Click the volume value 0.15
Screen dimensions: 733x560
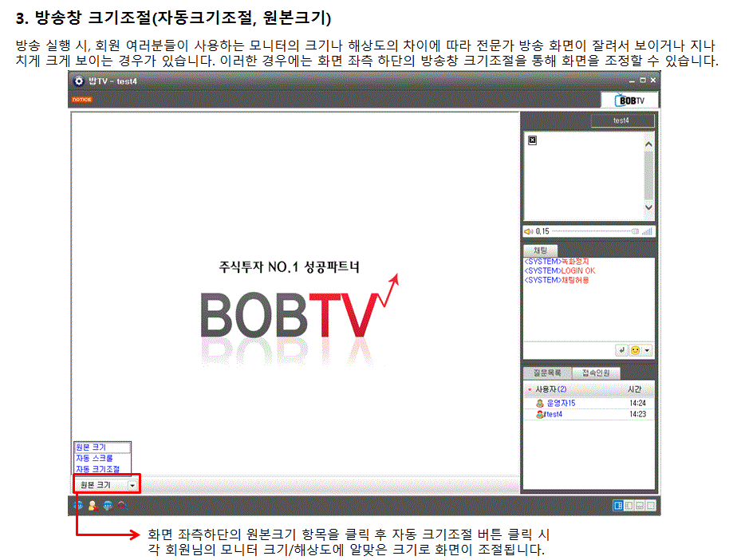[x=542, y=231]
